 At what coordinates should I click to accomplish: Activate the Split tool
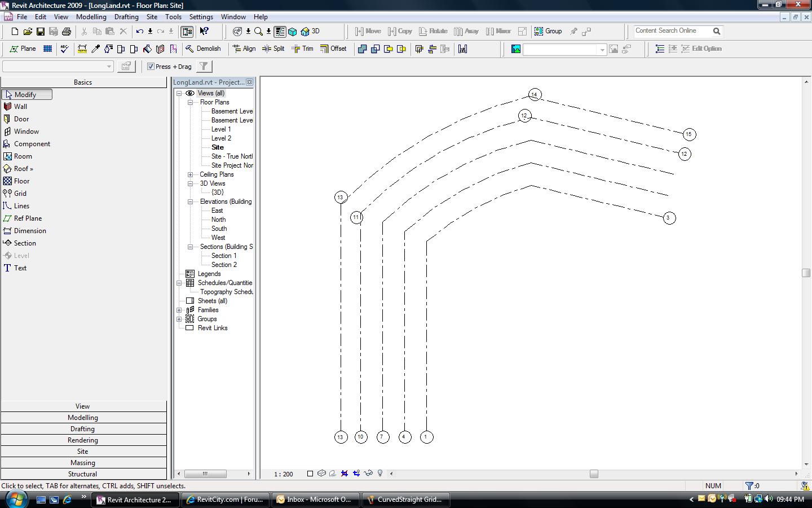click(273, 49)
